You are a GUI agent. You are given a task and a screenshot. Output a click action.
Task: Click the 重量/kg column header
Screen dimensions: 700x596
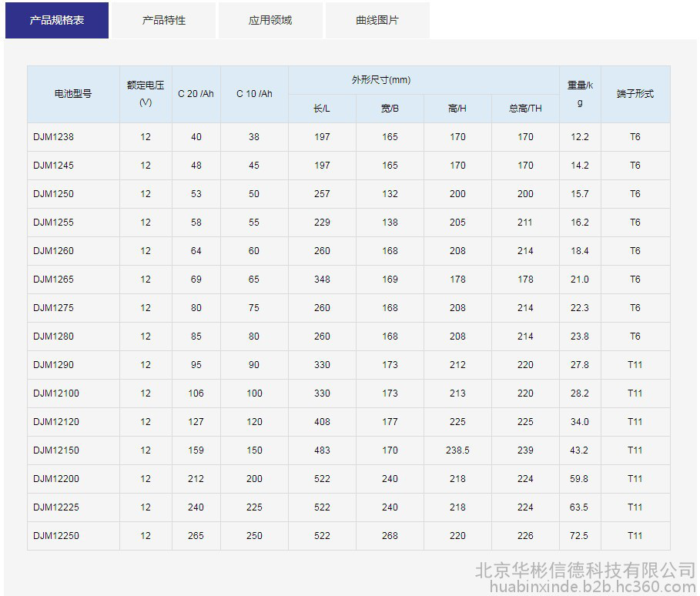pyautogui.click(x=580, y=94)
